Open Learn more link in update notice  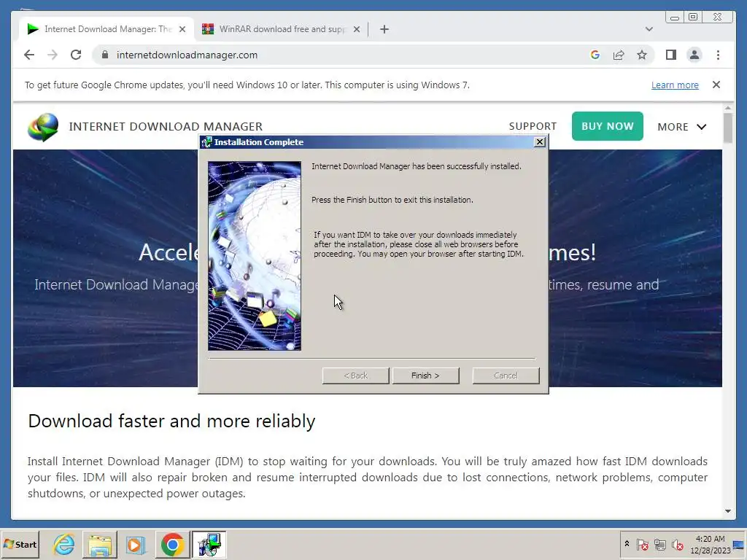tap(675, 85)
